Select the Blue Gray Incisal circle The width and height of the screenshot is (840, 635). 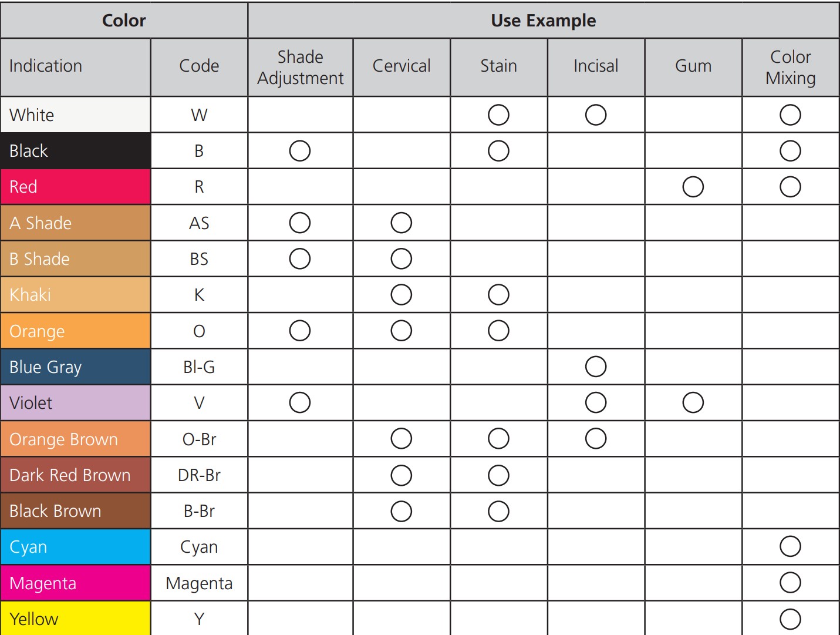tap(596, 367)
